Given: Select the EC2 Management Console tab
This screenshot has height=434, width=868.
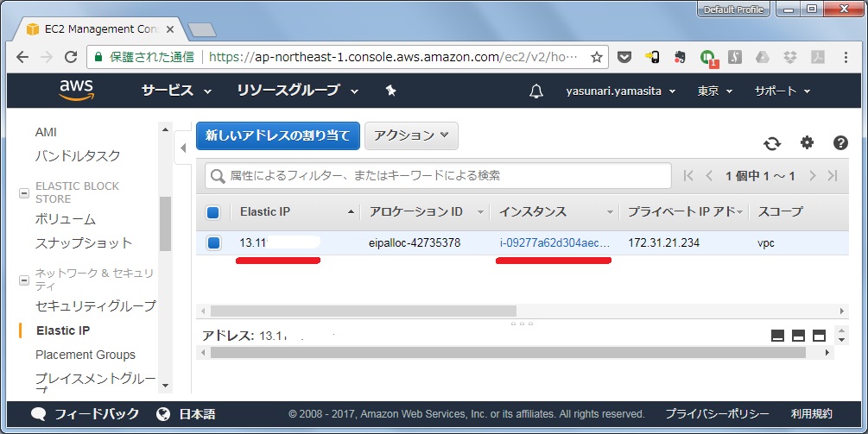Looking at the screenshot, I should (x=99, y=28).
